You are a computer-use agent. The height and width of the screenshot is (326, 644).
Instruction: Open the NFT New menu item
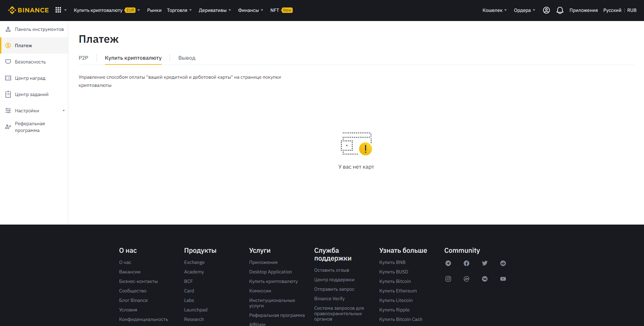pos(281,10)
